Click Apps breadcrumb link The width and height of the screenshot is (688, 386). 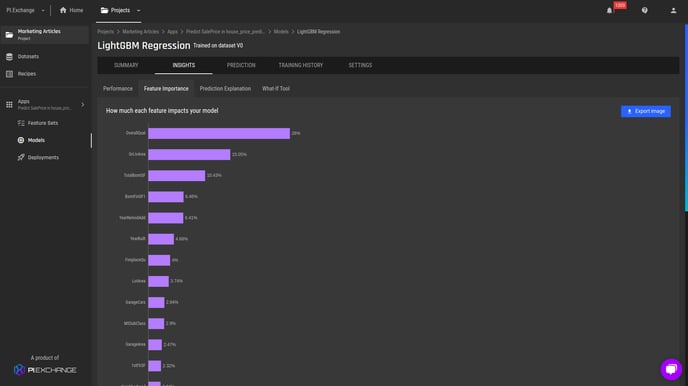(x=172, y=32)
